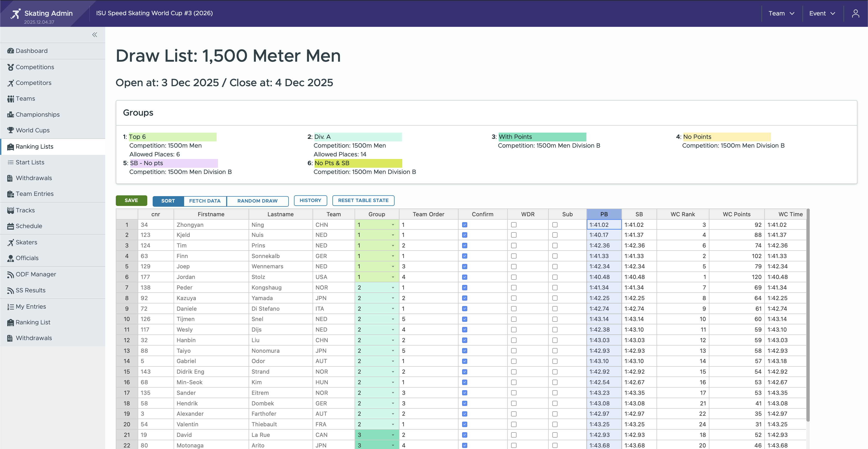Viewport: 868px width, 449px height.
Task: Edit the selected PB time cell
Action: pyautogui.click(x=603, y=224)
